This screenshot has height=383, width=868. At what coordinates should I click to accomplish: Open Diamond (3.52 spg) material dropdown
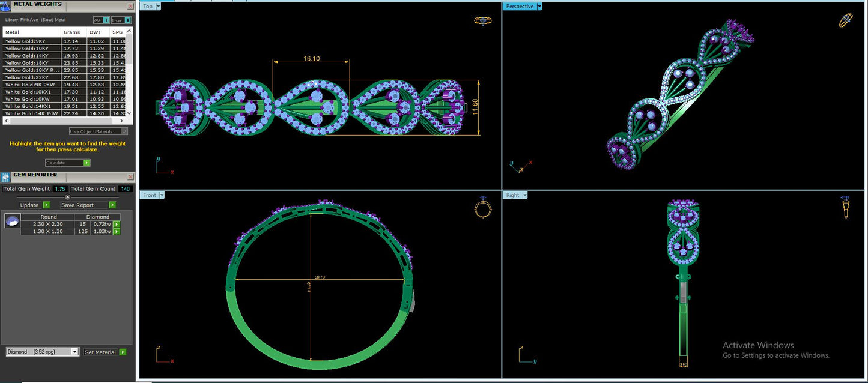coord(74,352)
